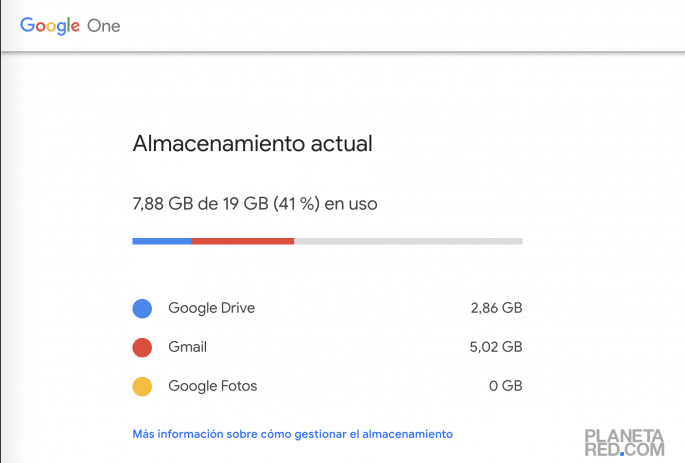Click the Almacenamiento actual heading

click(x=252, y=143)
